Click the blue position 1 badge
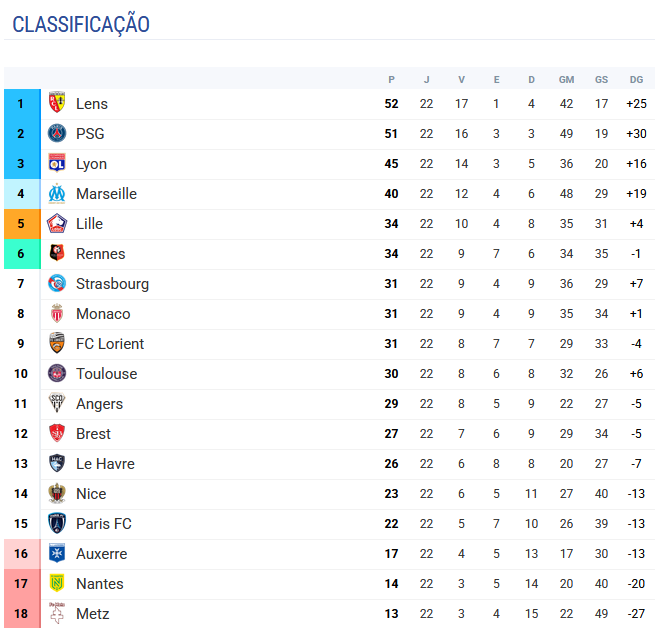 [21, 103]
